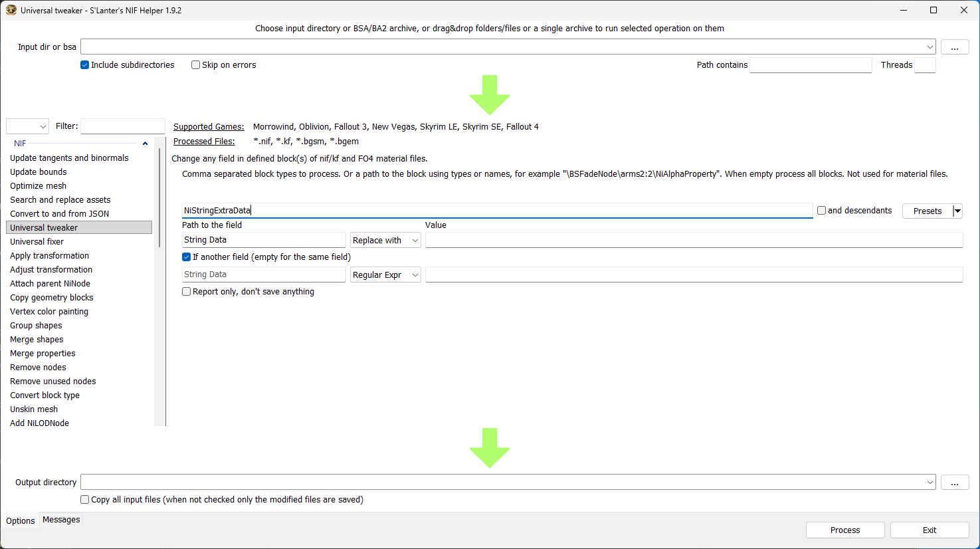Click the Path contains input field
980x549 pixels.
coord(811,65)
